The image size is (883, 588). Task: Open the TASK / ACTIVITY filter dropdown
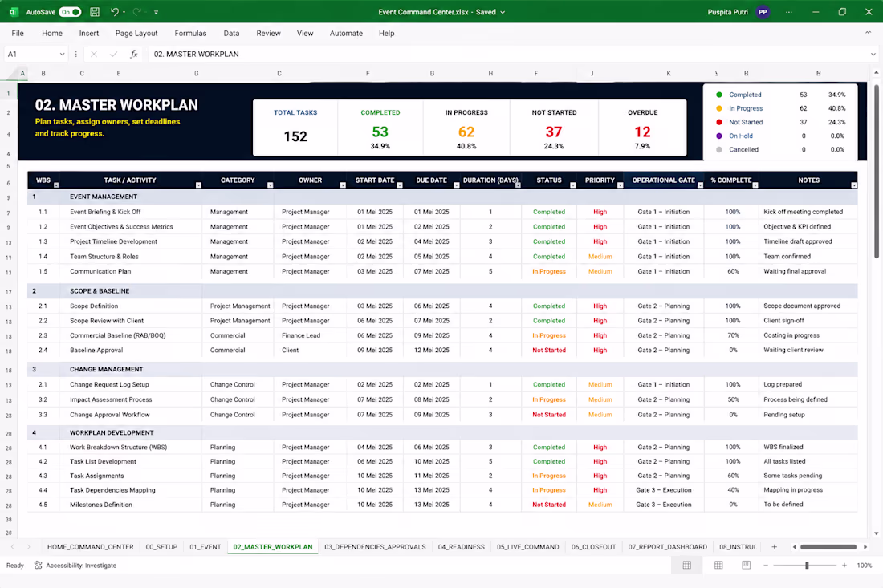(x=198, y=185)
